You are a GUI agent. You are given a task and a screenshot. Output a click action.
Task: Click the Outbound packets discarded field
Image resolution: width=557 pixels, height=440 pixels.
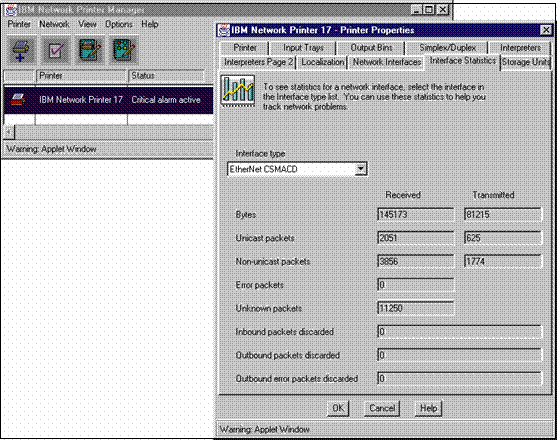(x=459, y=355)
